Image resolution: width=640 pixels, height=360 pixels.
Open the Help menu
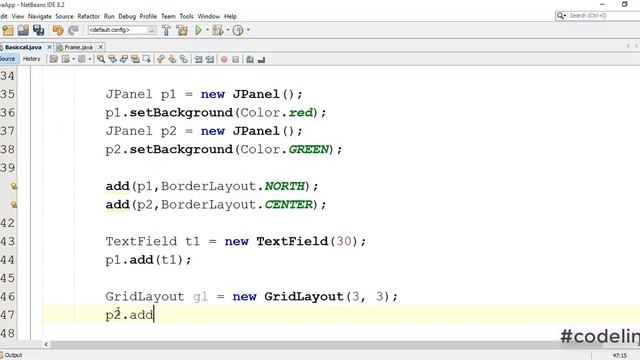[230, 16]
